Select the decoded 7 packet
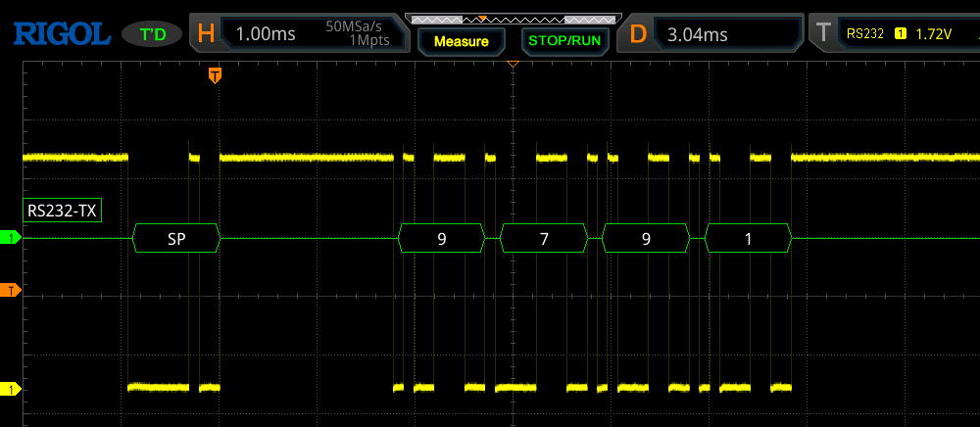Viewport: 980px width, 427px height. [544, 238]
